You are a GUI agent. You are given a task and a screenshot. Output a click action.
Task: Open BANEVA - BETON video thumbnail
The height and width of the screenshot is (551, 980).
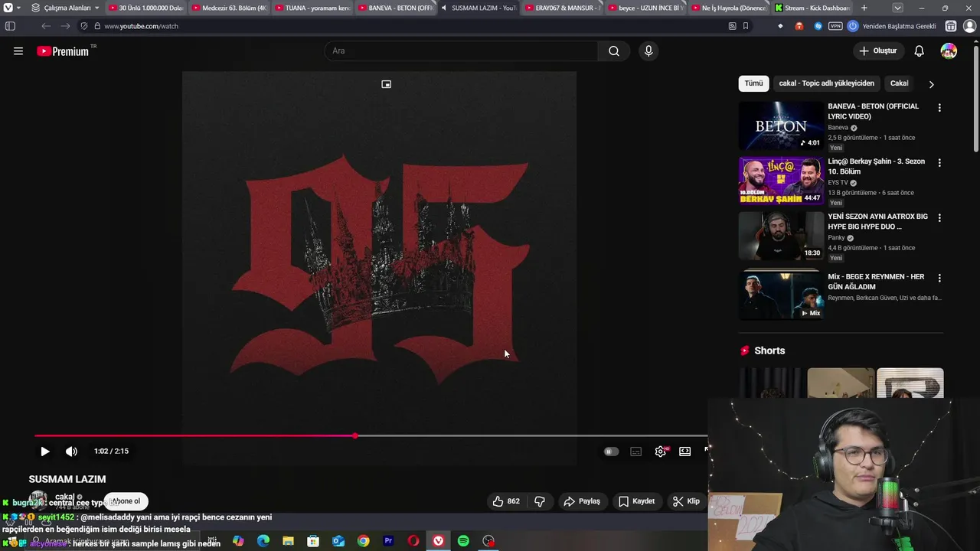[781, 126]
